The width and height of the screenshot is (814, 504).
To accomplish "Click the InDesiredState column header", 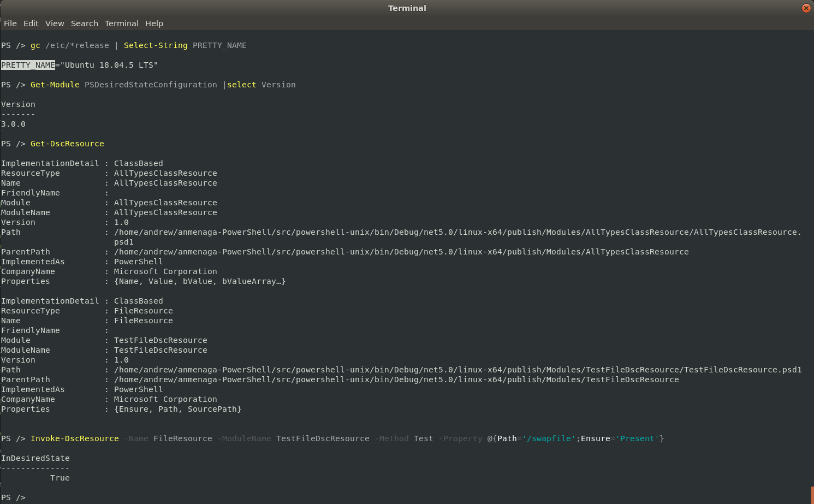I will (x=35, y=458).
